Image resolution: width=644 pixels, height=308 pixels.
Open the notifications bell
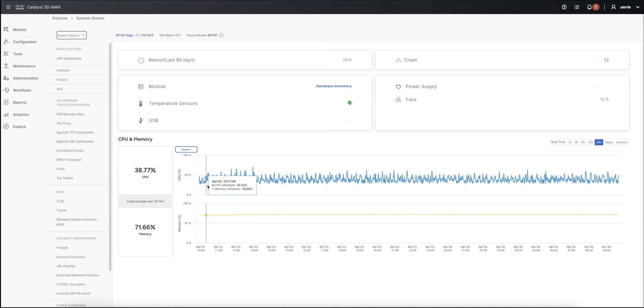click(589, 7)
